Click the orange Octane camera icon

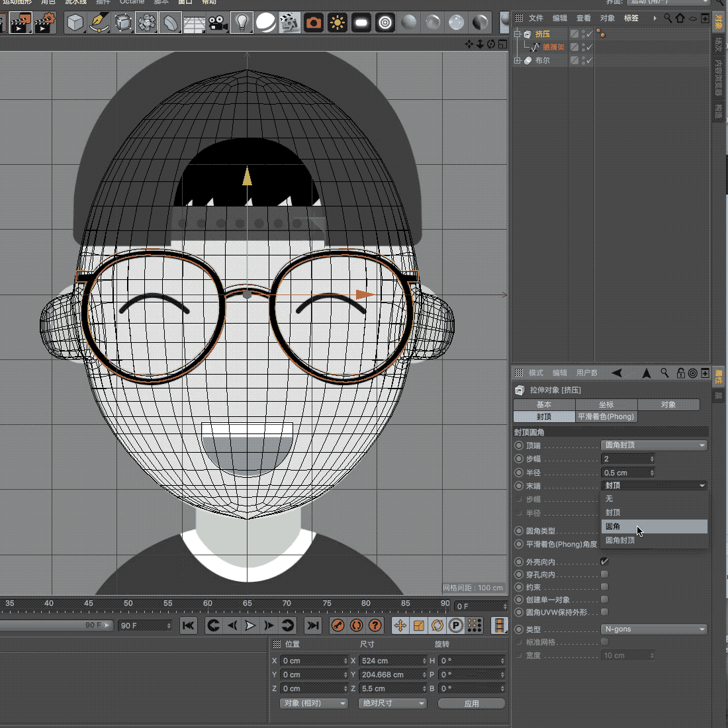314,23
